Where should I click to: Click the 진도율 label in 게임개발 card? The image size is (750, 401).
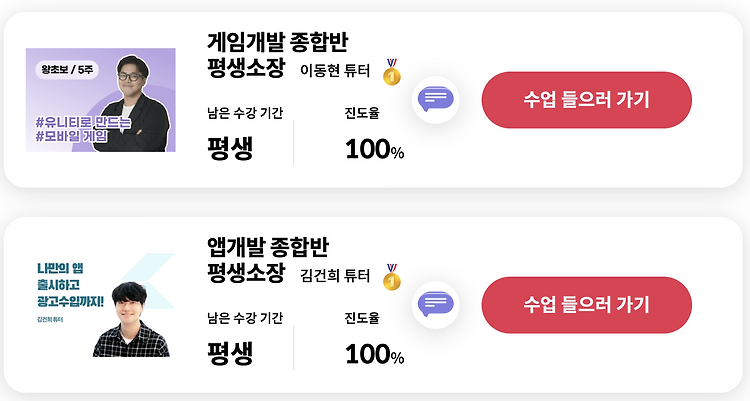(x=362, y=113)
